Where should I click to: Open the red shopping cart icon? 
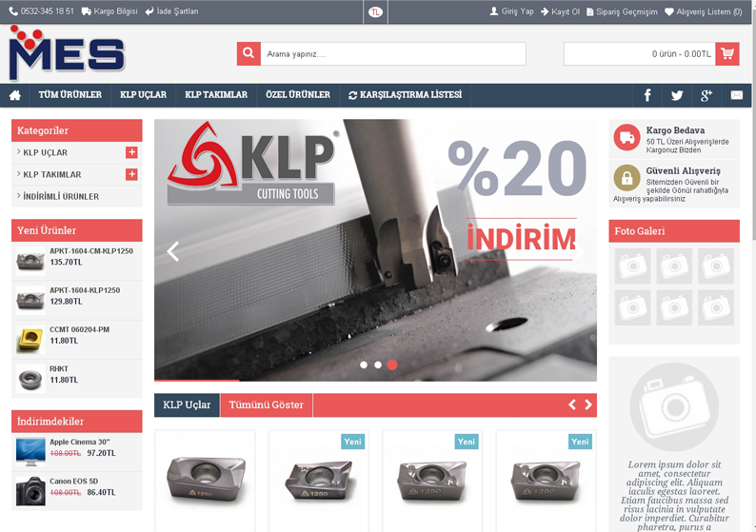(727, 53)
